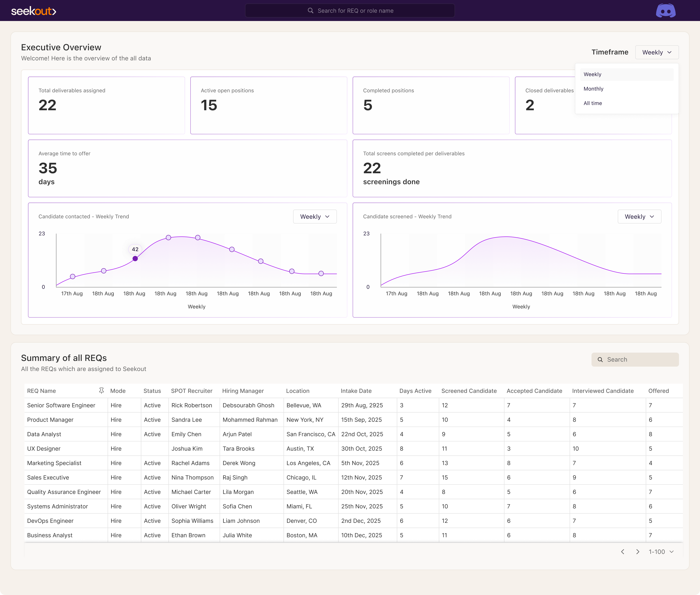Open Active open positions card
Image resolution: width=700 pixels, height=595 pixels.
(x=269, y=106)
